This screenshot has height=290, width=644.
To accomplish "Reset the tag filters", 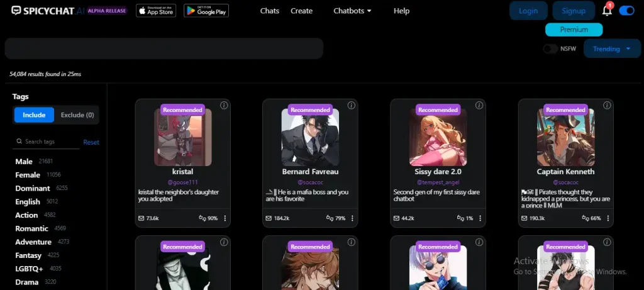I will coord(91,142).
